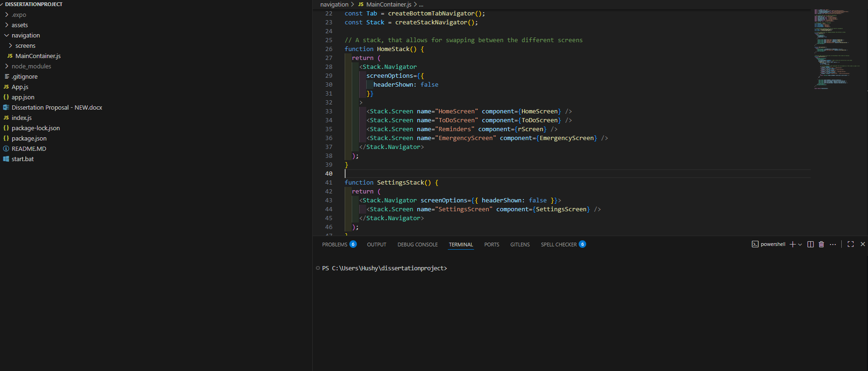Image resolution: width=868 pixels, height=371 pixels.
Task: Click the Reminders Stack.Screen line
Action: click(462, 129)
